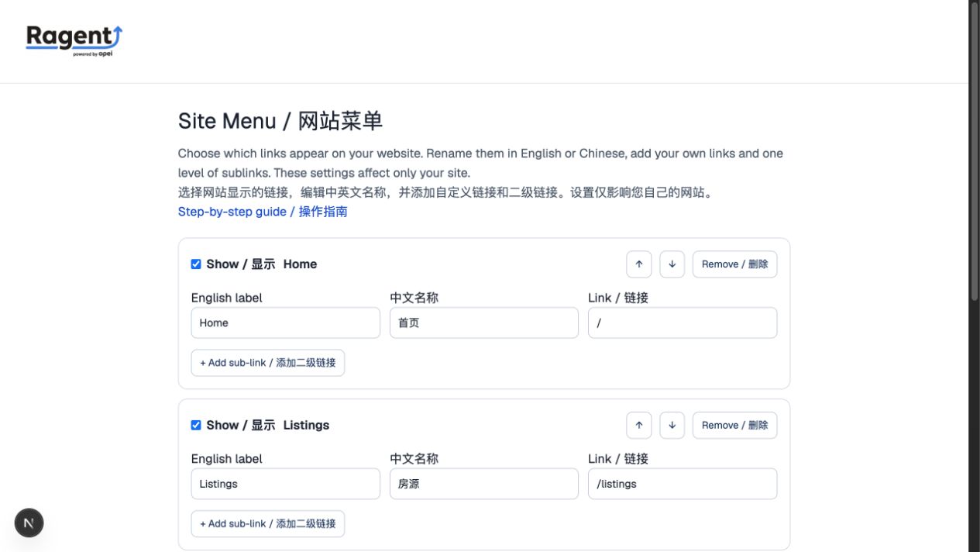Click the Ragent logo in the header

[x=74, y=40]
